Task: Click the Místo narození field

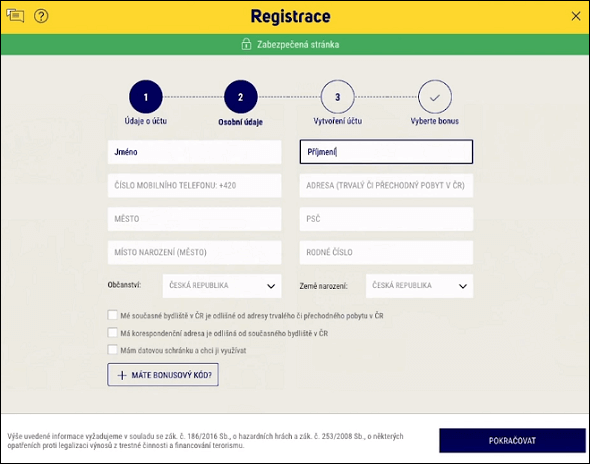Action: point(195,252)
